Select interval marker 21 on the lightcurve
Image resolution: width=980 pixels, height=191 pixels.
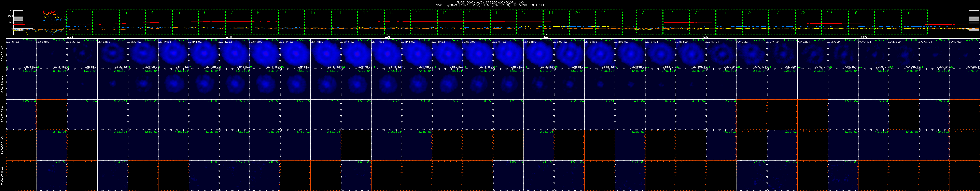pos(604,13)
